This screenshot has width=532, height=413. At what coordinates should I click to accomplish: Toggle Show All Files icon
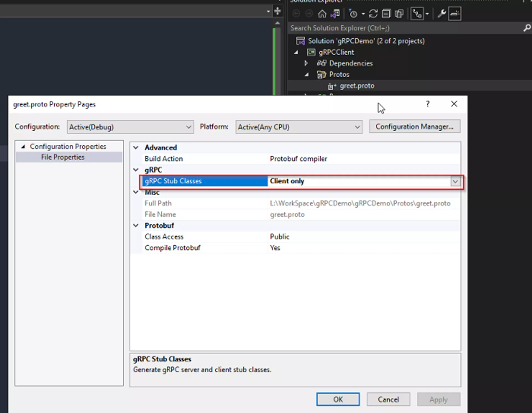pyautogui.click(x=399, y=13)
